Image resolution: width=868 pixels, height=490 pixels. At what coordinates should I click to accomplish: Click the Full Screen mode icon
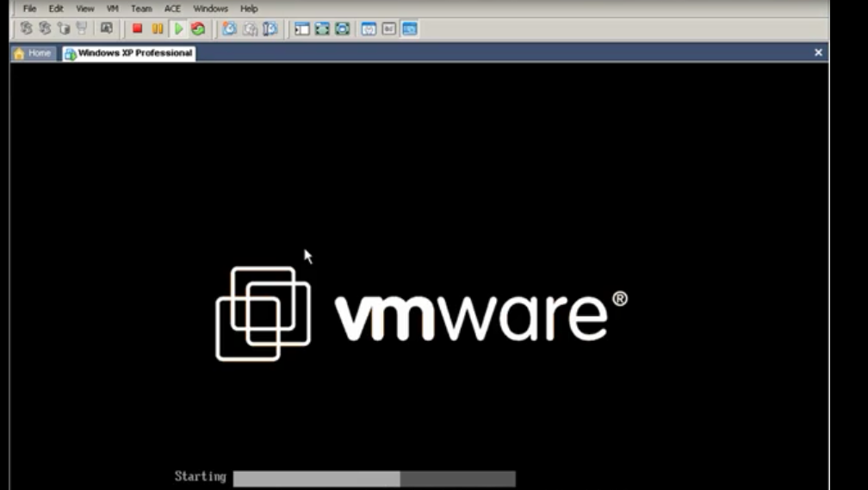[322, 28]
